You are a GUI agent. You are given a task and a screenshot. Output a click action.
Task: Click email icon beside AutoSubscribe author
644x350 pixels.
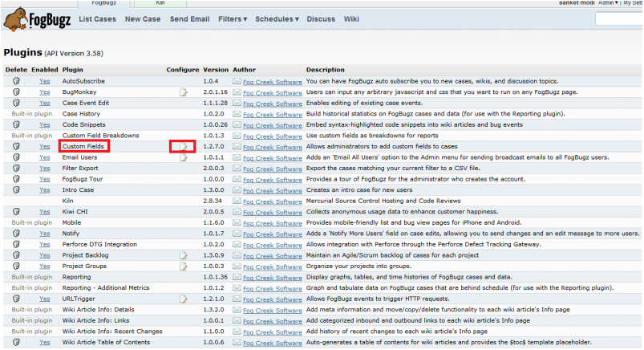coord(237,82)
